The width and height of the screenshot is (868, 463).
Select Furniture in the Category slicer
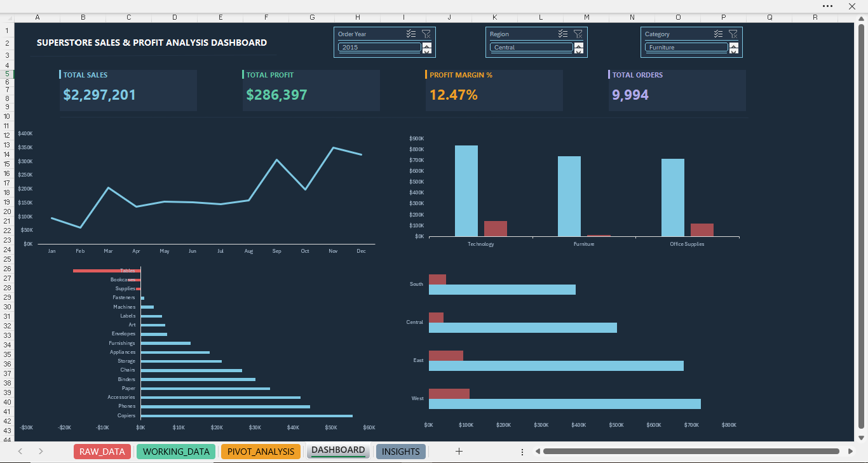click(x=686, y=47)
